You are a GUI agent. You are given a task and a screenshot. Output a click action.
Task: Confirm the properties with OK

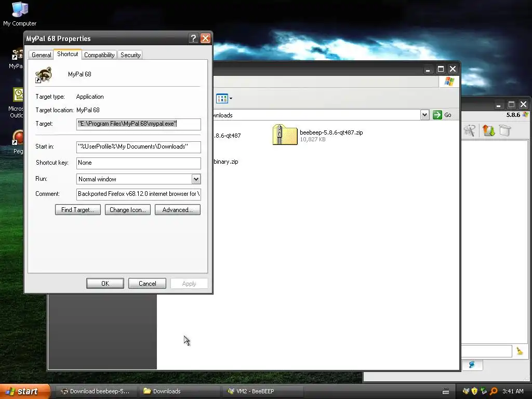click(x=105, y=283)
